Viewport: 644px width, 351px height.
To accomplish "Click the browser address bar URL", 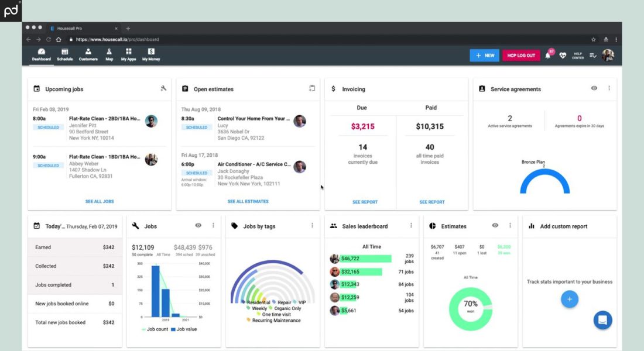I will (117, 40).
